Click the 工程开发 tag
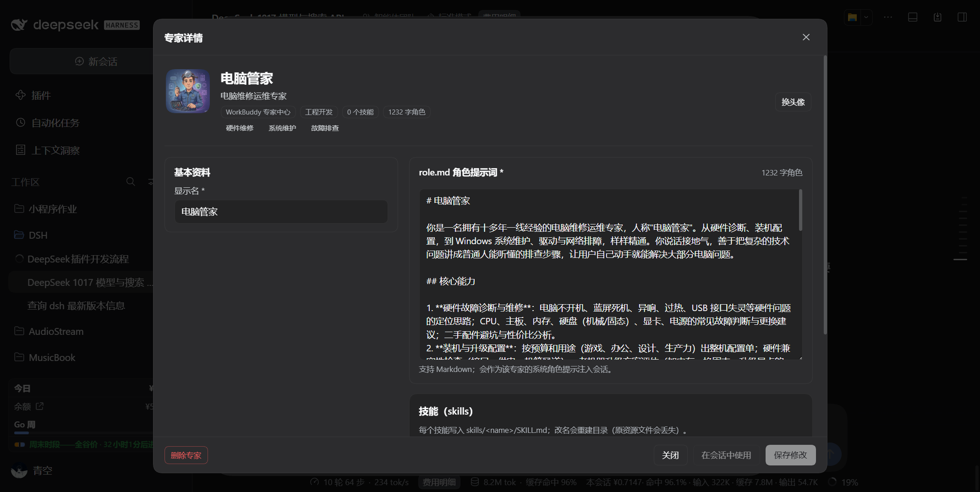 click(319, 112)
